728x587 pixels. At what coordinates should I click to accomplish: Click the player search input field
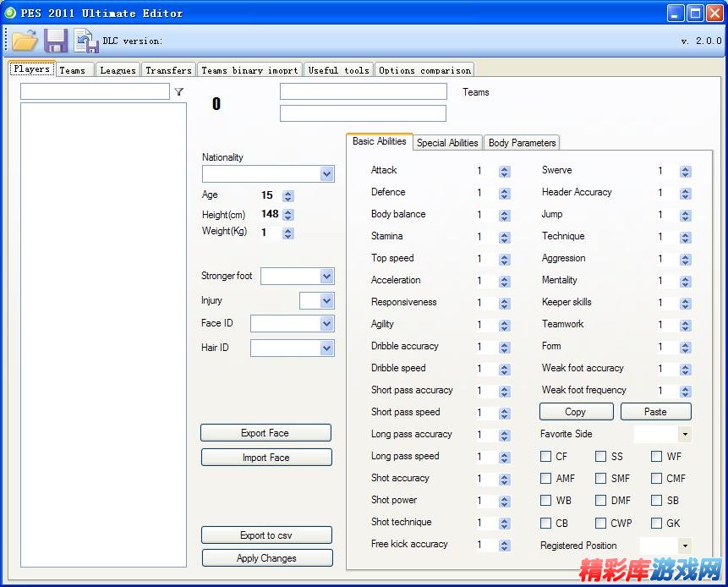95,92
